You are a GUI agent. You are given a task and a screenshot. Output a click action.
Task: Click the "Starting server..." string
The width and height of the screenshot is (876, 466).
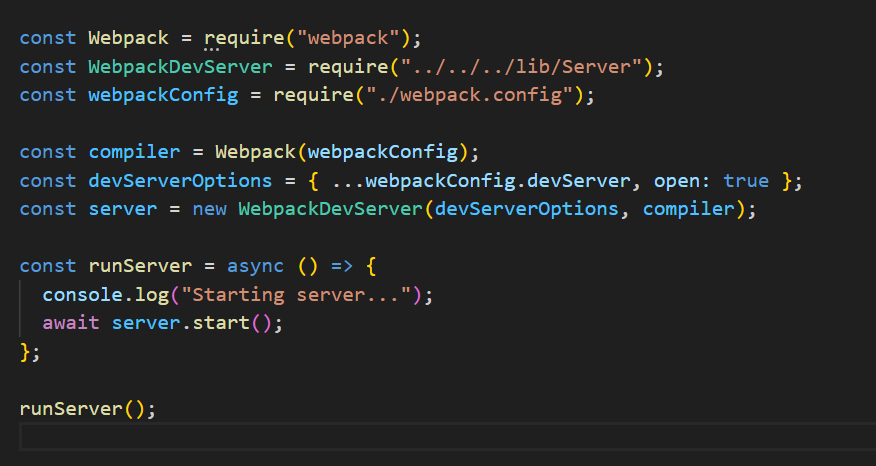[296, 294]
